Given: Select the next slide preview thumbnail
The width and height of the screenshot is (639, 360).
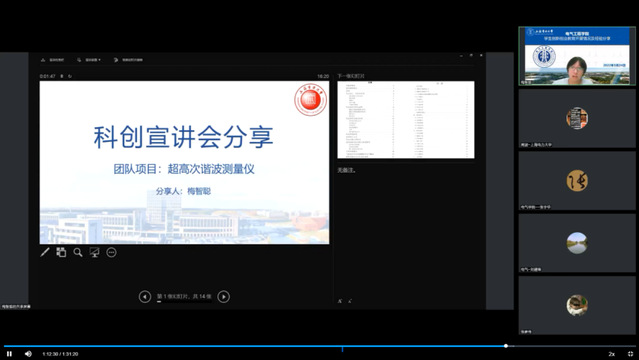Looking at the screenshot, I should click(x=405, y=119).
